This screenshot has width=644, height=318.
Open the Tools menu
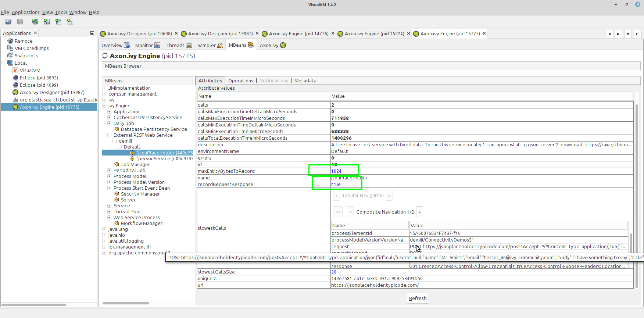point(61,12)
